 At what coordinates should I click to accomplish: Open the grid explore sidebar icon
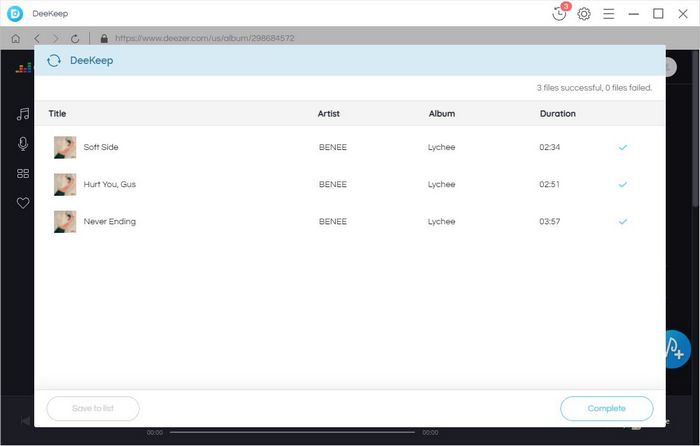click(x=23, y=173)
